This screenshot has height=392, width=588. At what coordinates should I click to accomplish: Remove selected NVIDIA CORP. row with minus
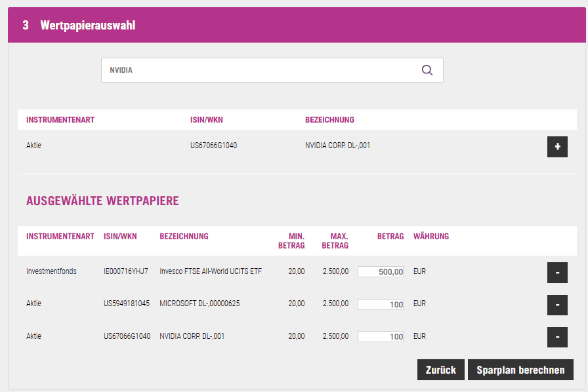tap(557, 338)
